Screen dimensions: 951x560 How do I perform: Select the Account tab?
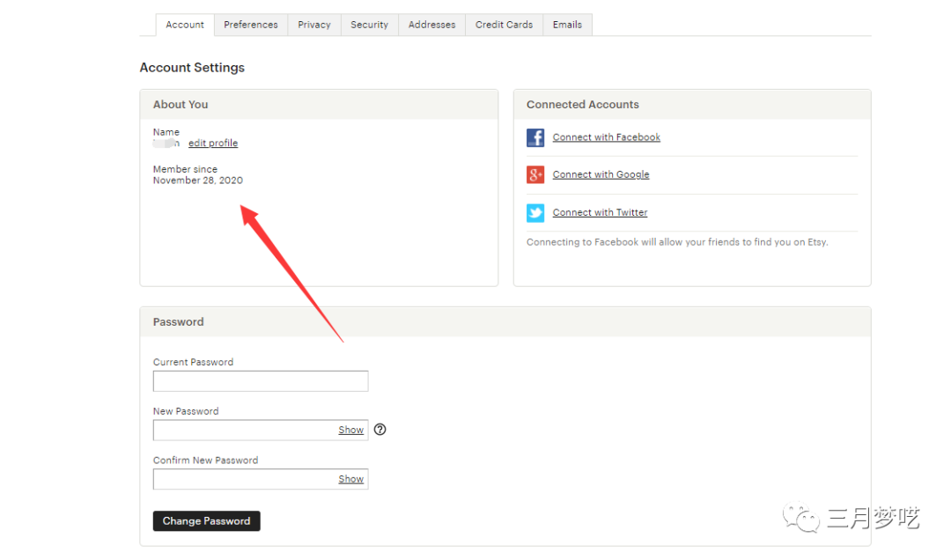click(x=185, y=25)
